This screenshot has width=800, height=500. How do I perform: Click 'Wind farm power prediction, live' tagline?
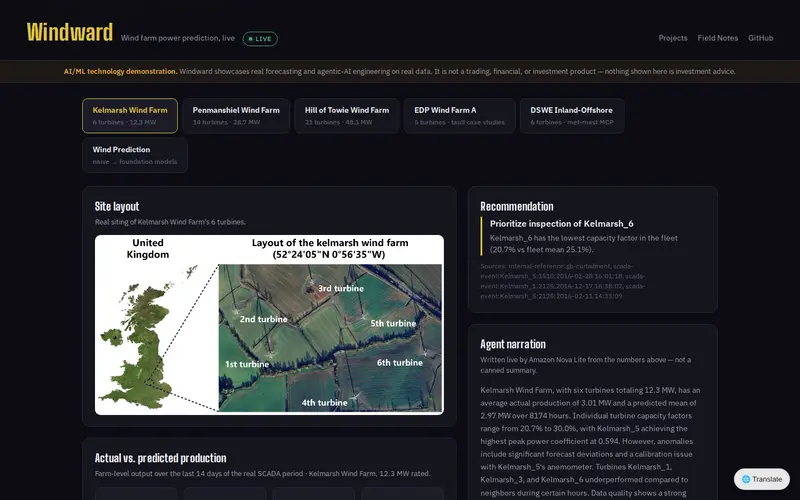[178, 38]
